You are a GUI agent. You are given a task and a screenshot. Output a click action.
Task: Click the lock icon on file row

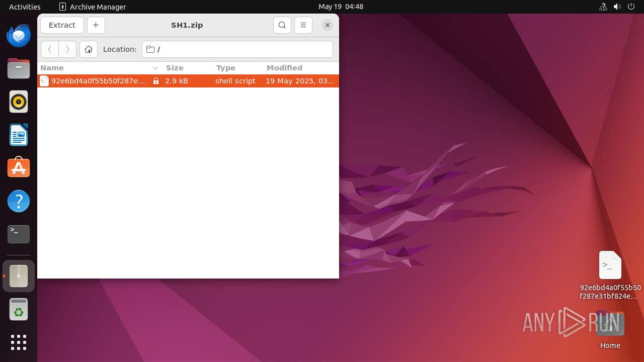pos(156,81)
